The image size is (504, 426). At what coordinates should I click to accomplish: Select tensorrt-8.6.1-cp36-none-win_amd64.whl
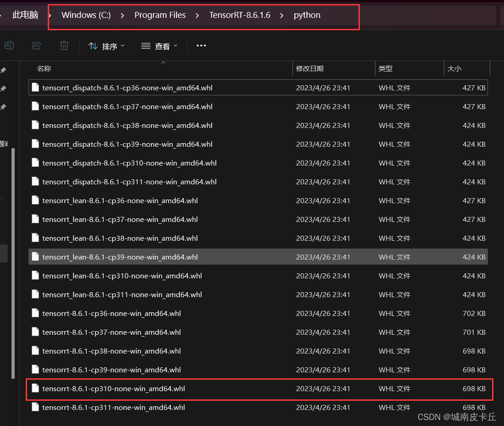[258, 313]
